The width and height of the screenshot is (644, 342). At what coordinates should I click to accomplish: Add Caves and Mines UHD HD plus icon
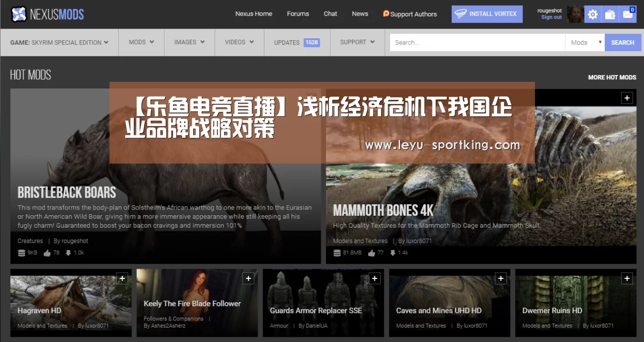click(x=501, y=278)
